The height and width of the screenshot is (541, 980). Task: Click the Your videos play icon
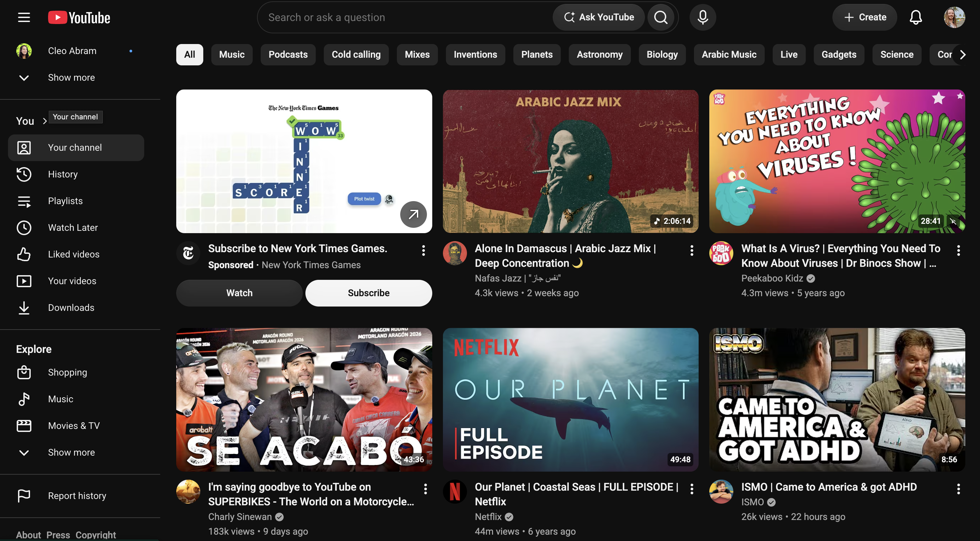click(24, 281)
